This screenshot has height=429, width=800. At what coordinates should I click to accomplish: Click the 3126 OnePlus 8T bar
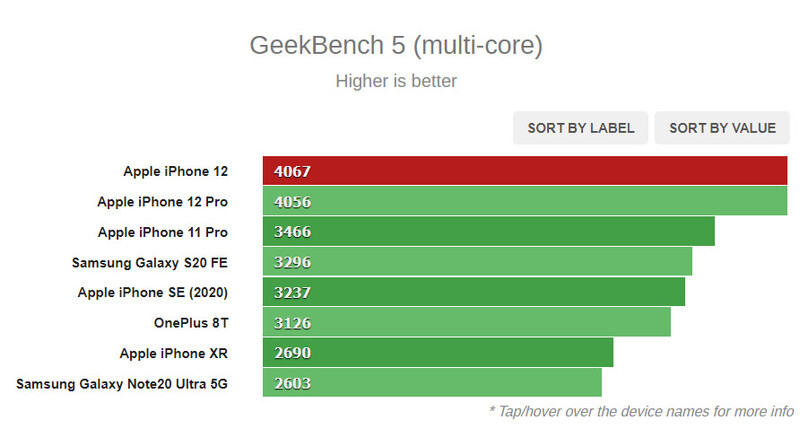click(466, 323)
